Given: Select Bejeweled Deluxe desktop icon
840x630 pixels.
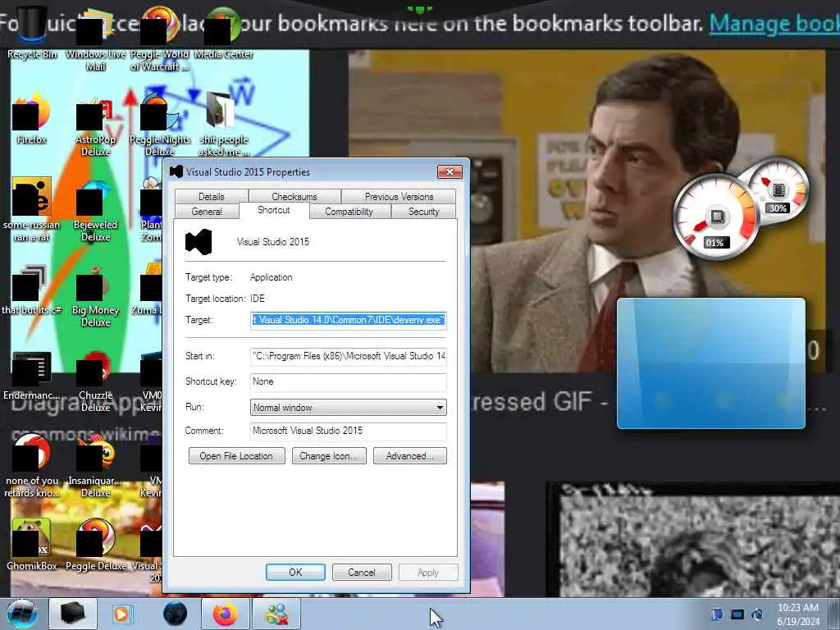Looking at the screenshot, I should 96,211.
